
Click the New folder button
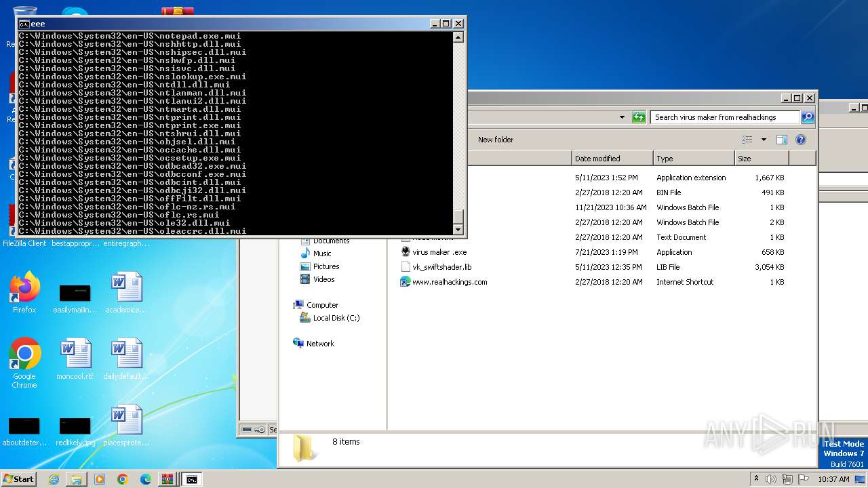(496, 140)
